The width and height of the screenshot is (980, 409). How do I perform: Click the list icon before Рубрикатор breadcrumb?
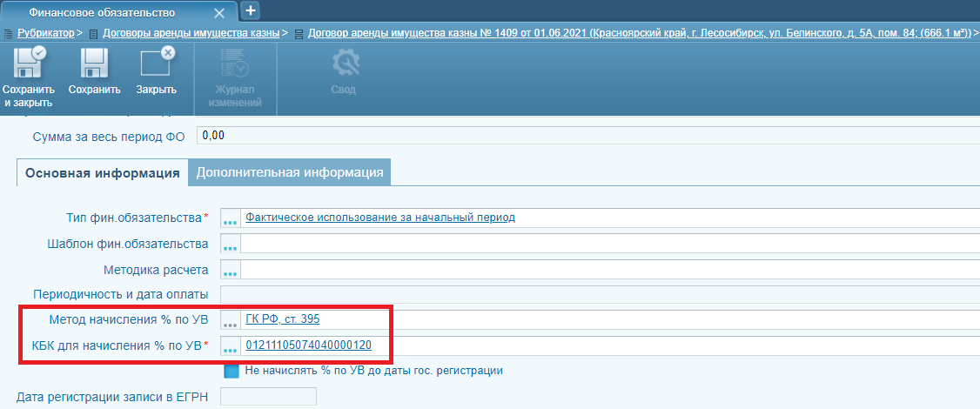[8, 33]
